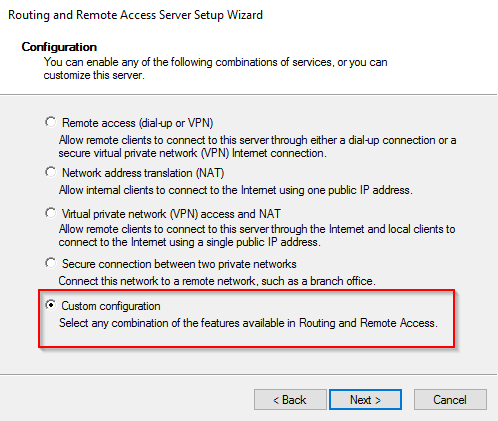This screenshot has height=421, width=498.
Task: Click the 'Remote access (dial-up or VPN)' label text
Action: pyautogui.click(x=137, y=123)
